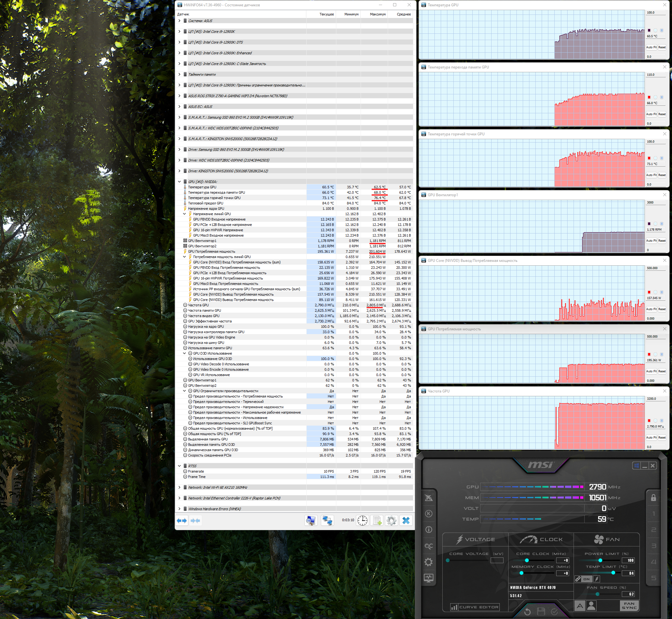Screen dimensions: 672x619
Task: Open Afterburner hardware monitor icon
Action: point(428,578)
